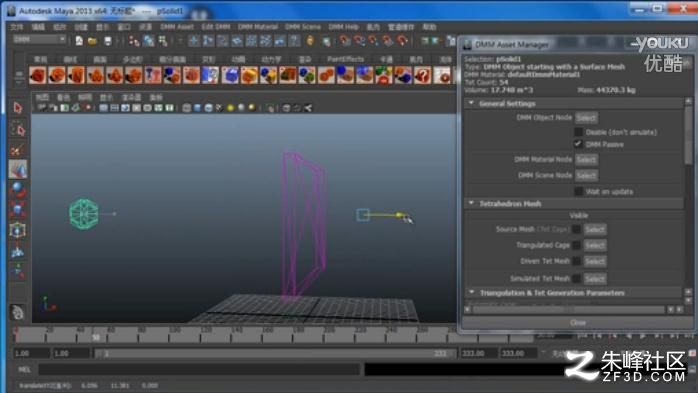This screenshot has width=698, height=393.
Task: Uncheck the DMM Passive checkbox
Action: (x=578, y=144)
